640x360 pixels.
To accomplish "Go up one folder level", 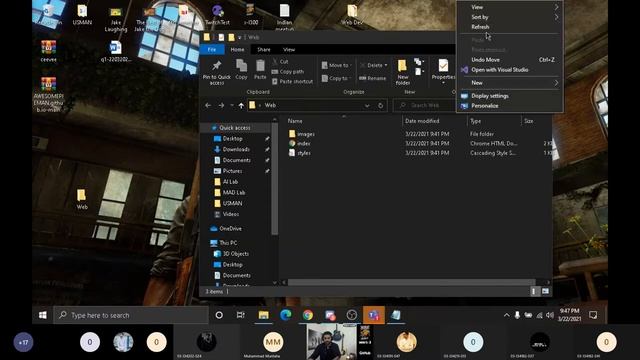I will [x=241, y=105].
